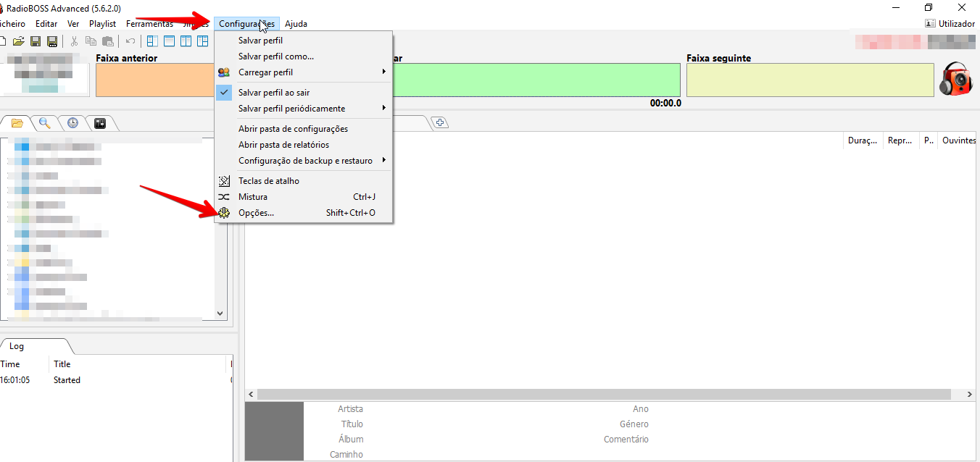Save using the single floppy disk icon
This screenshot has width=980, height=462.
(x=35, y=41)
